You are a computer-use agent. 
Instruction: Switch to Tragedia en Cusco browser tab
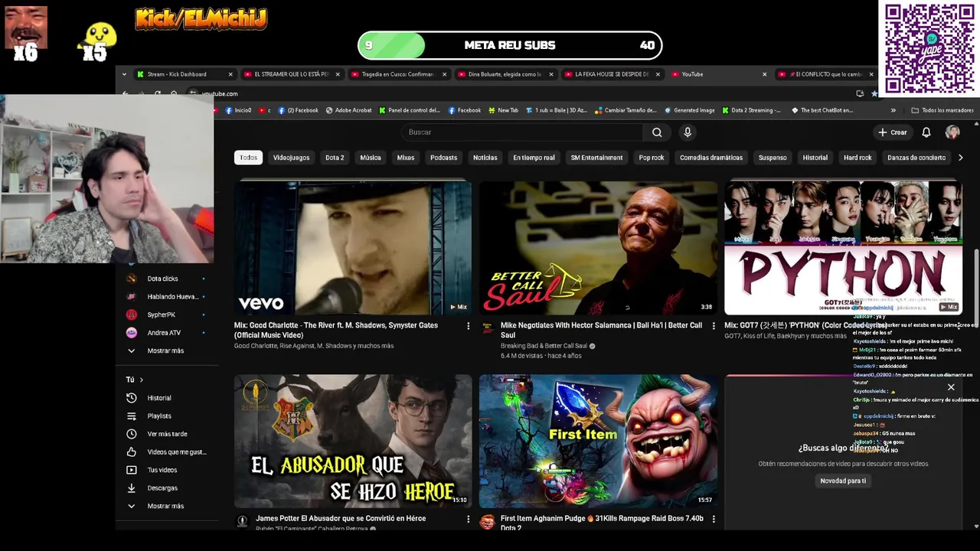coord(397,74)
